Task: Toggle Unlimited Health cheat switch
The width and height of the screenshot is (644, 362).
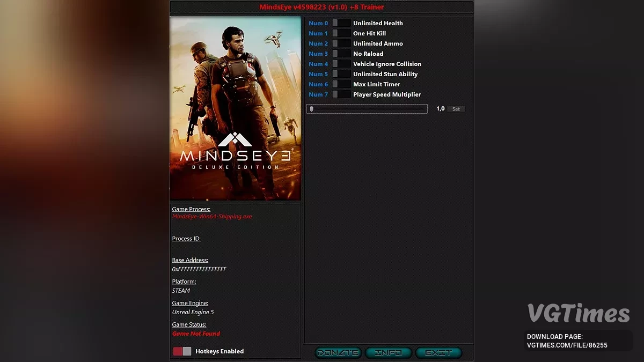Action: coord(341,23)
